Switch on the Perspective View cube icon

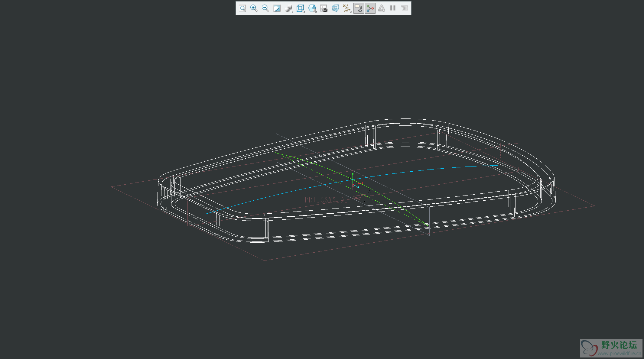pos(335,8)
